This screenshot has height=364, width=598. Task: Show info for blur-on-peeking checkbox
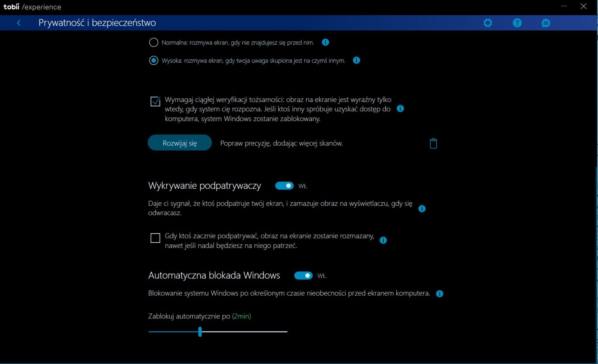(x=383, y=240)
